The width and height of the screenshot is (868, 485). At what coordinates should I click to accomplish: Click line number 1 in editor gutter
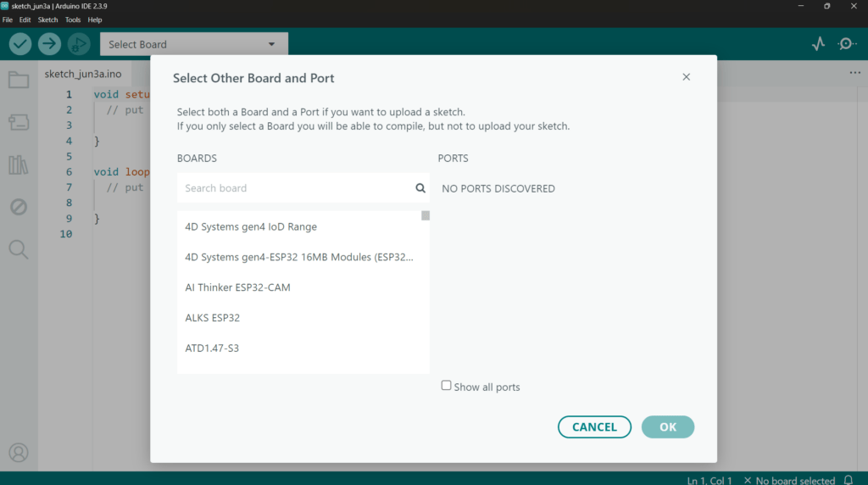(x=69, y=94)
